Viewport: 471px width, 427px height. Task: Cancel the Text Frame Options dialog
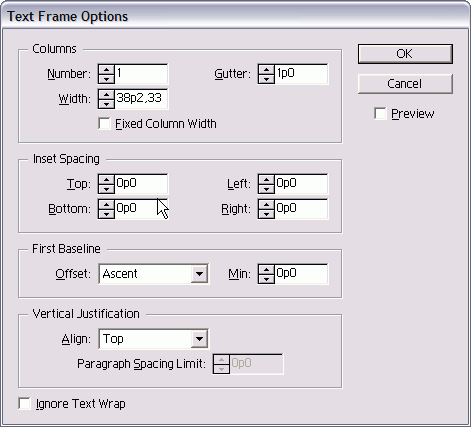point(405,84)
